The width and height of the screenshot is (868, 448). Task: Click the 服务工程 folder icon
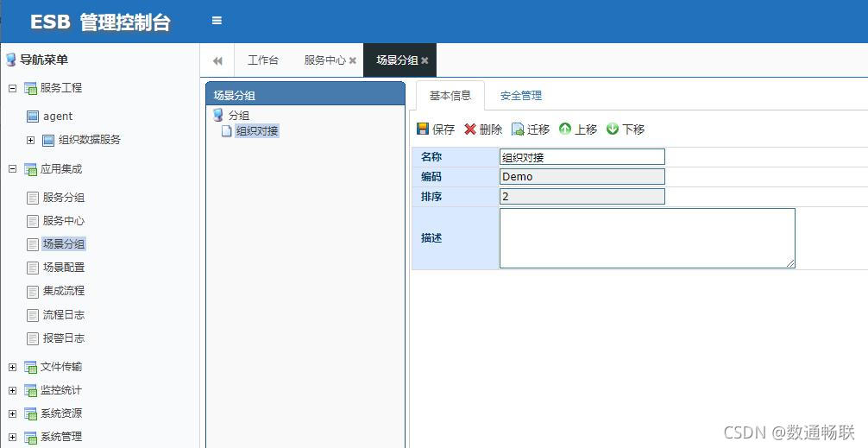pos(30,88)
